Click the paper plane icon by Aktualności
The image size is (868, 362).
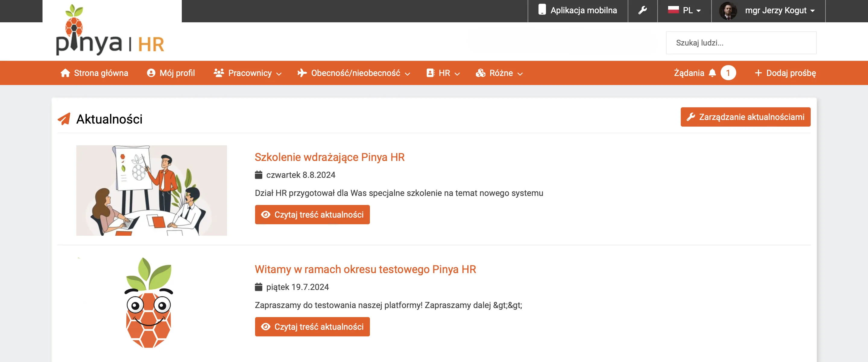[64, 118]
